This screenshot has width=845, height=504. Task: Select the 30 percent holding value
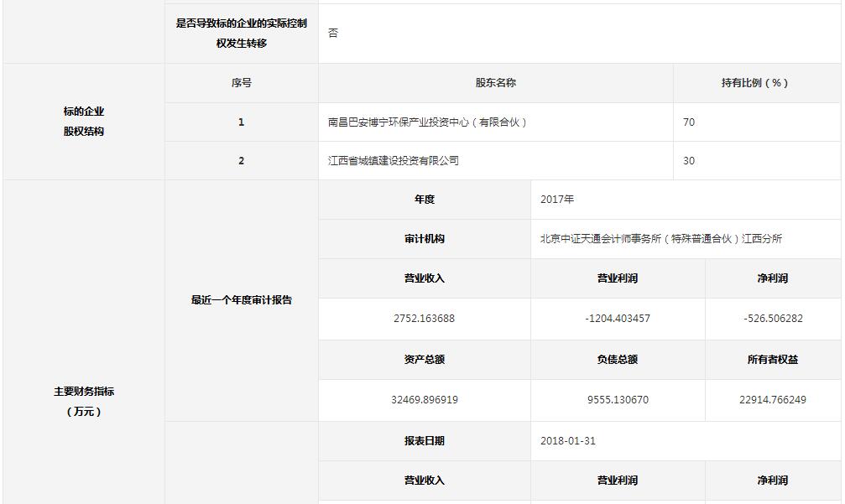[x=689, y=161]
